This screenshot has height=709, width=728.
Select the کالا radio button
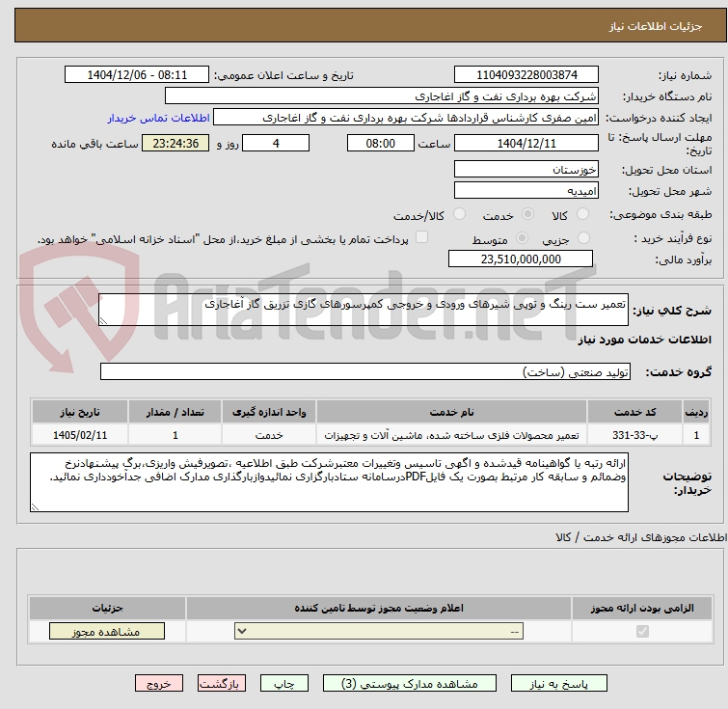[x=582, y=214]
